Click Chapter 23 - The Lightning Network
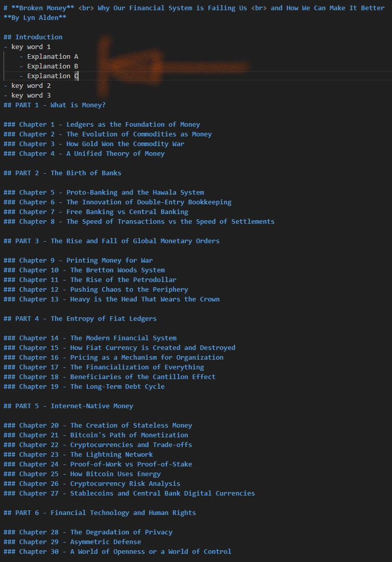Image resolution: width=392 pixels, height=562 pixels. (78, 454)
